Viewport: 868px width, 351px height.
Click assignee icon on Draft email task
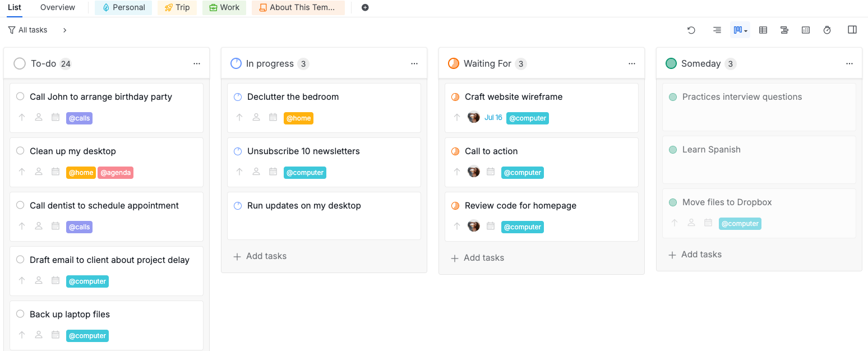[39, 281]
